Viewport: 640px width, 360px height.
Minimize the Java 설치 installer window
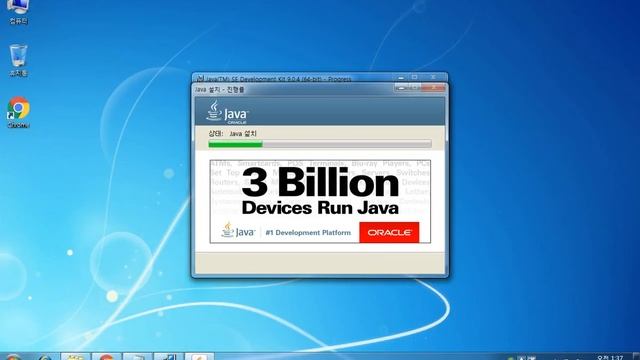click(x=401, y=87)
